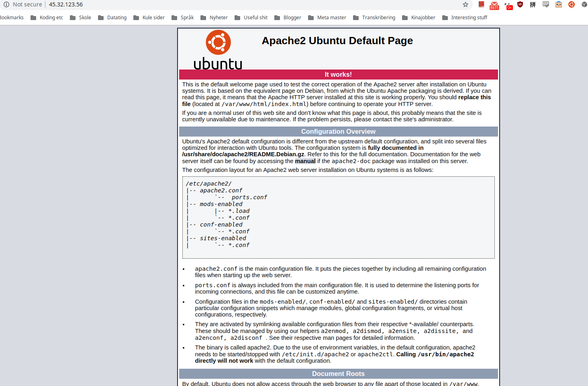
Task: Open the pinyin input extension
Action: point(533,4)
